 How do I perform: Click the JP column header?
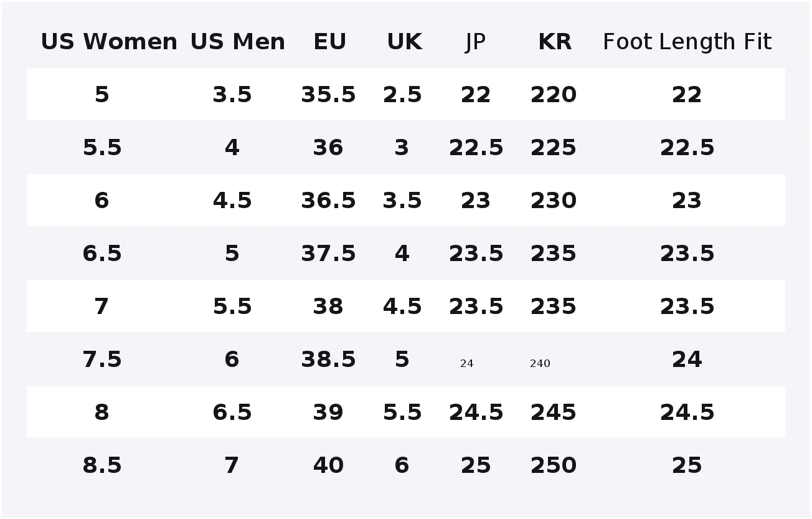coord(475,42)
